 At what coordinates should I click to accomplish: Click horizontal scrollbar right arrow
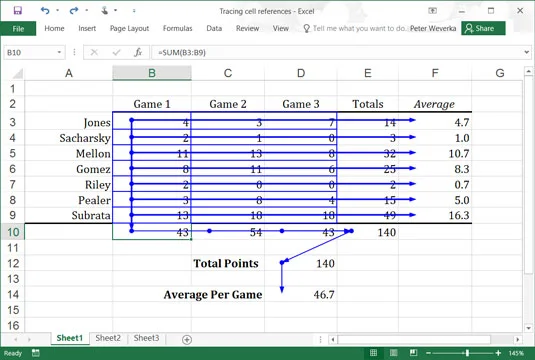tap(518, 340)
